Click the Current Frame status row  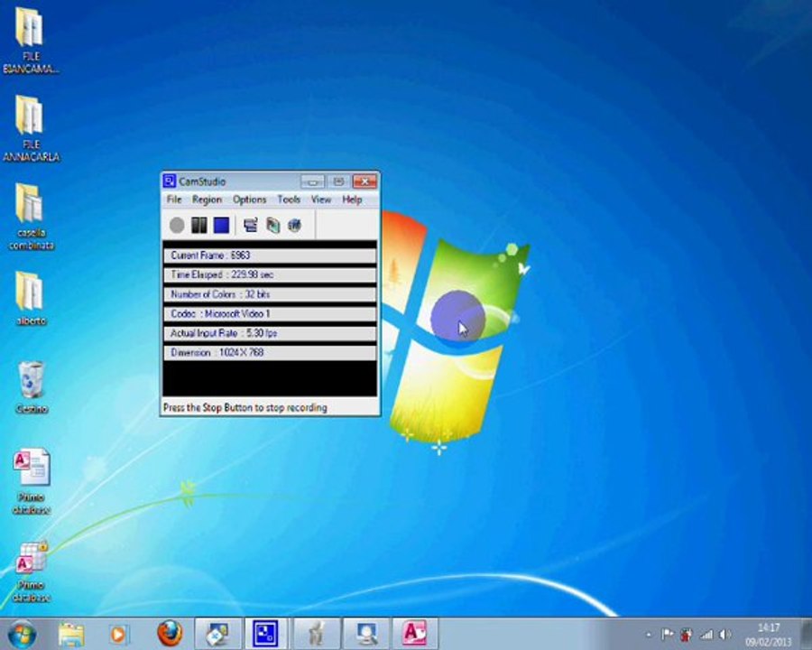pos(270,255)
